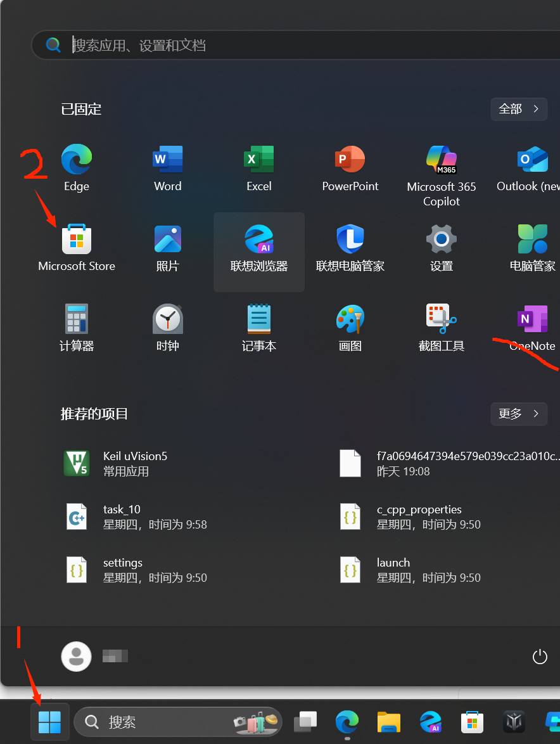Launch 计算器 (Calculator) app
The height and width of the screenshot is (744, 560).
click(x=77, y=328)
